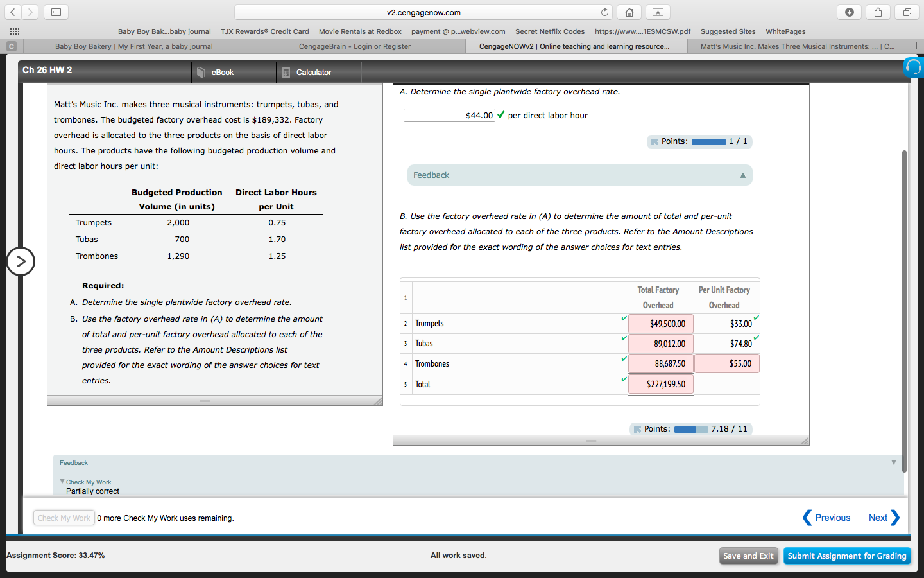Open the Top Sites star button
Image resolution: width=924 pixels, height=578 pixels.
click(x=658, y=12)
